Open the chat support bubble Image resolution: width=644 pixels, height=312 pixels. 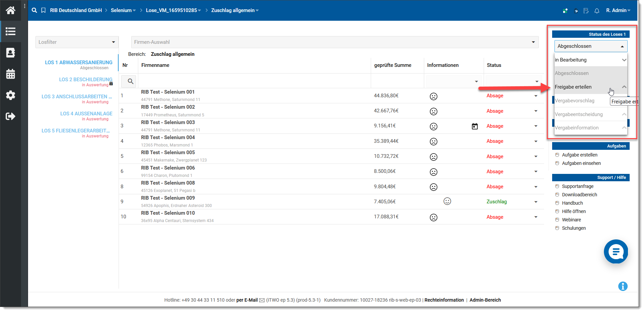click(616, 251)
